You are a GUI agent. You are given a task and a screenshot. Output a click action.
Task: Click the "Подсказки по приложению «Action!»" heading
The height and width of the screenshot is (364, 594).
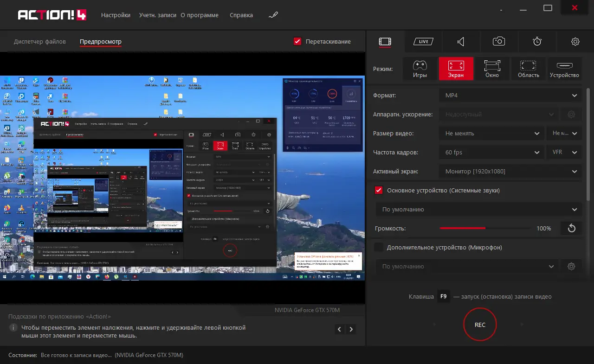click(59, 317)
